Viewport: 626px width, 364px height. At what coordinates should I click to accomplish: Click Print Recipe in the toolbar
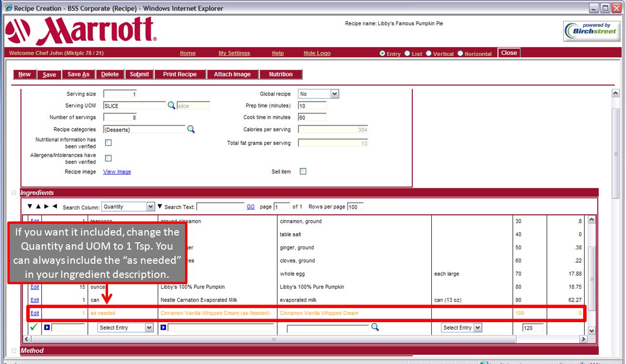180,74
